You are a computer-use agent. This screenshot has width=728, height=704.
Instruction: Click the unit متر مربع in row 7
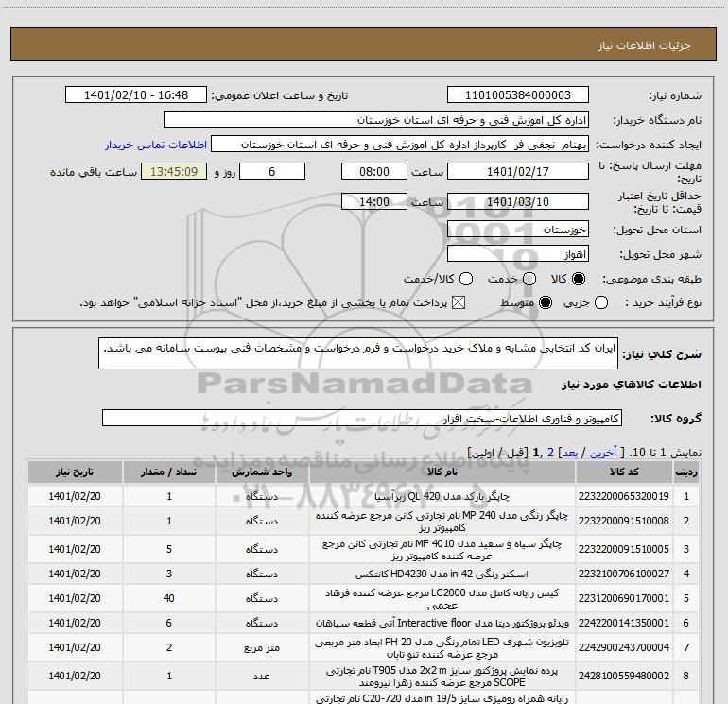[262, 648]
